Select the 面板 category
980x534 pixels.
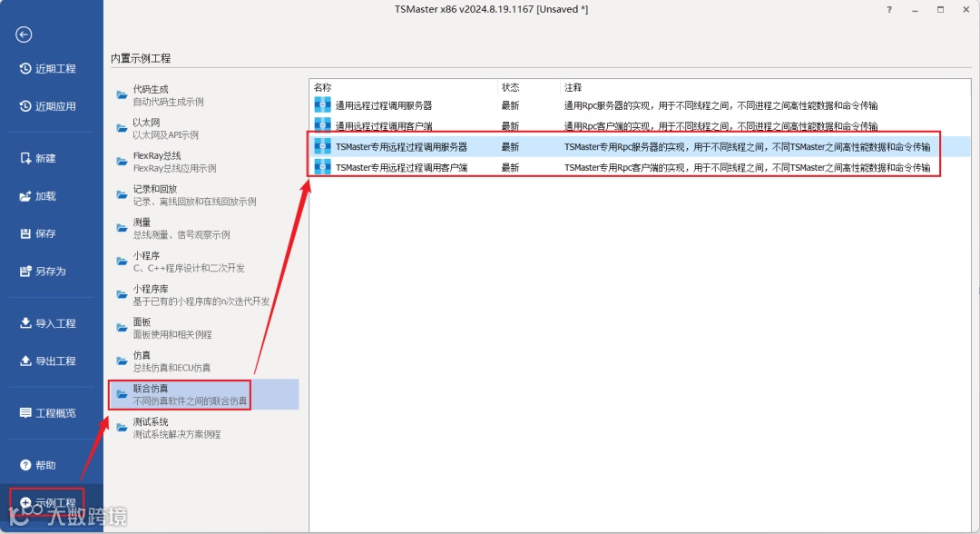[204, 328]
